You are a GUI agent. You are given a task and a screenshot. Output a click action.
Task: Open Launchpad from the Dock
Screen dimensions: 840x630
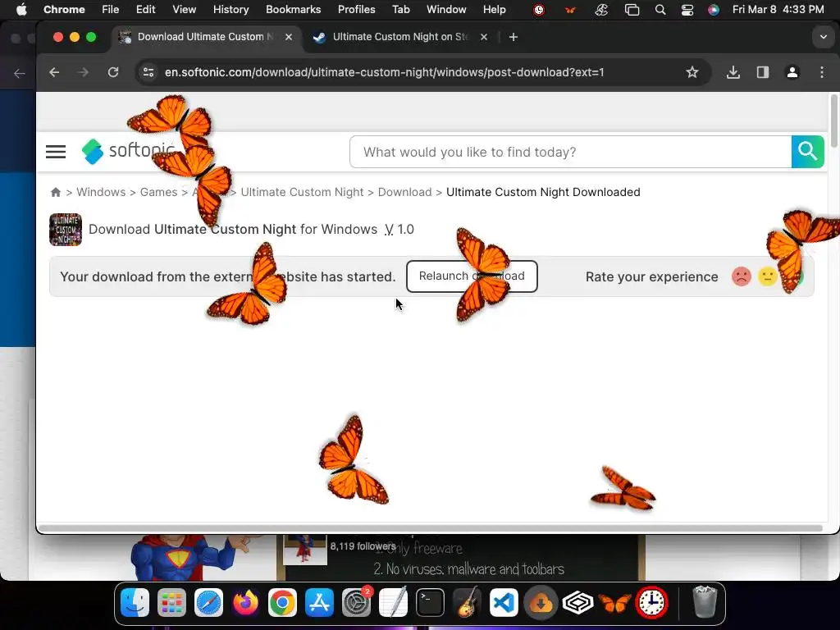click(x=172, y=603)
